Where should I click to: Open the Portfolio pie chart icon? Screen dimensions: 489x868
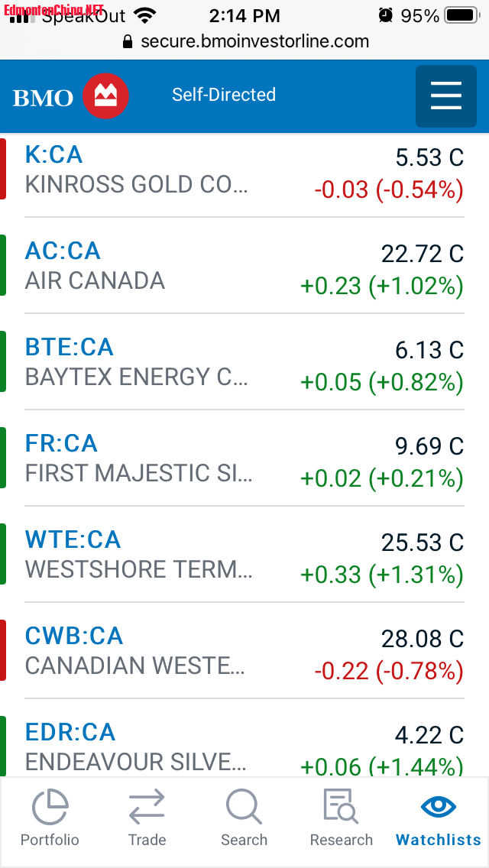(x=50, y=807)
